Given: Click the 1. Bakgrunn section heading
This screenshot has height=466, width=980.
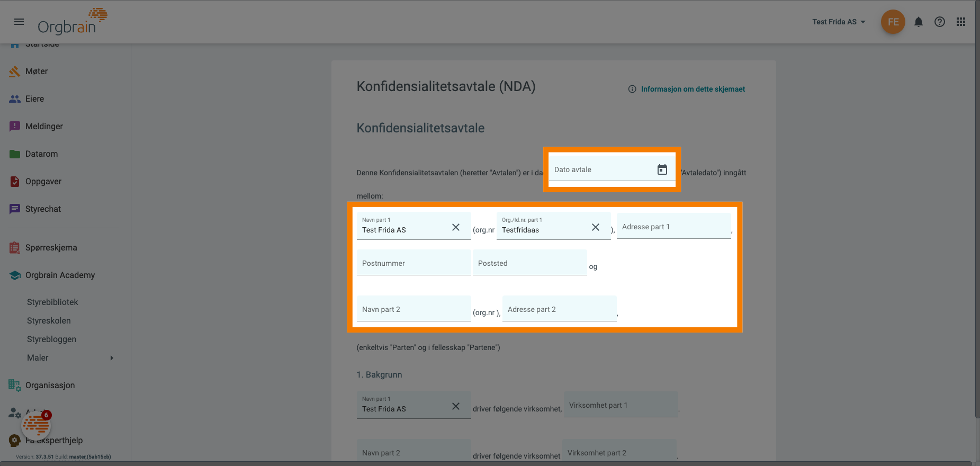Looking at the screenshot, I should click(x=379, y=375).
